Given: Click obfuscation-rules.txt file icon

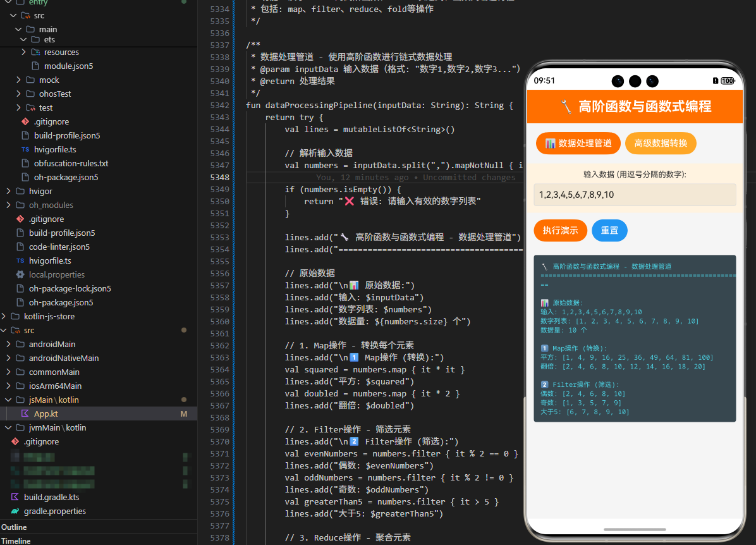Looking at the screenshot, I should [25, 164].
